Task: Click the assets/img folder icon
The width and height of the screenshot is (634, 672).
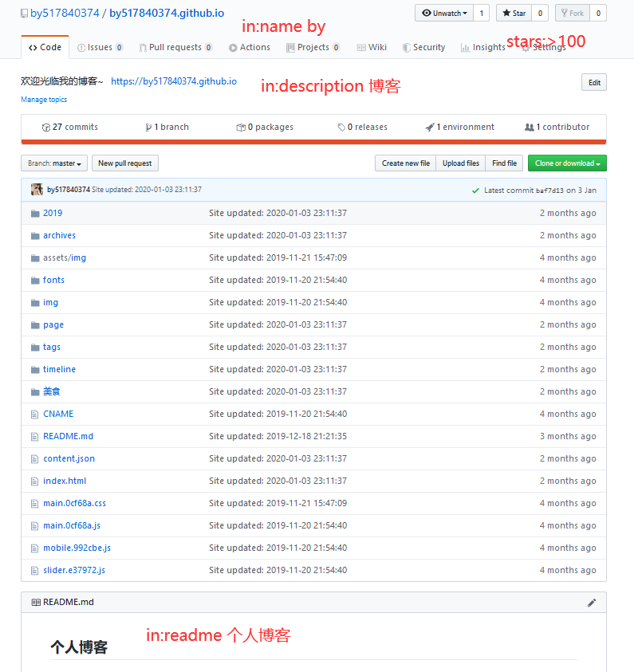Action: [x=35, y=258]
